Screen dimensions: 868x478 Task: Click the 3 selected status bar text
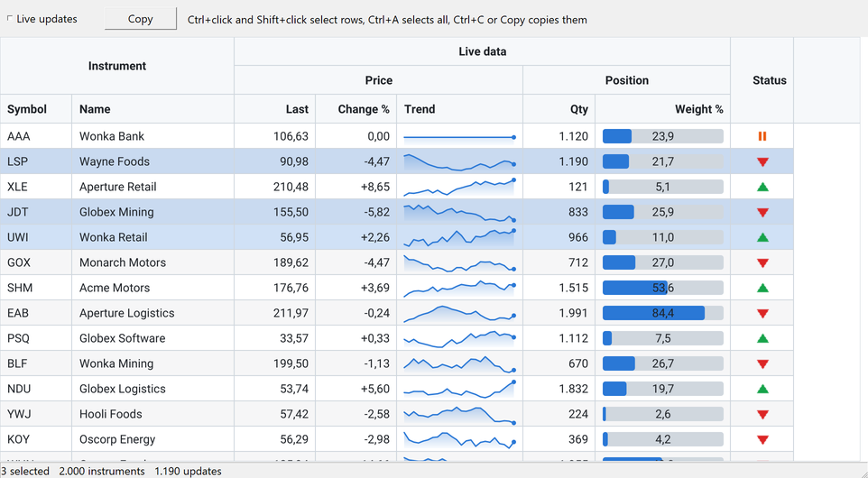[25, 472]
